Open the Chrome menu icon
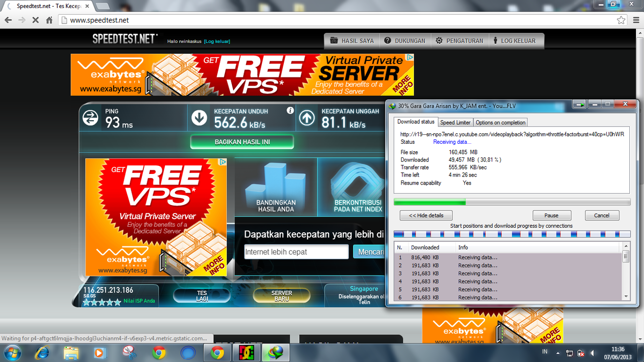644x362 pixels. (x=636, y=20)
